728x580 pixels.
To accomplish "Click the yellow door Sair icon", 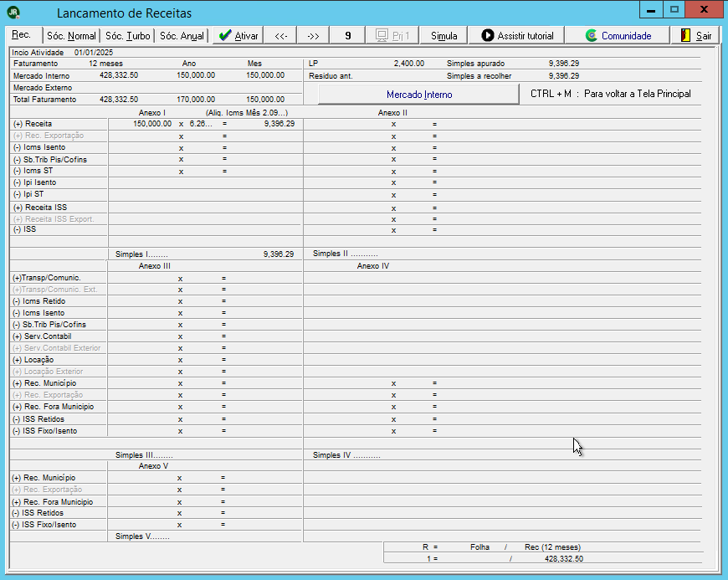I will pos(685,35).
